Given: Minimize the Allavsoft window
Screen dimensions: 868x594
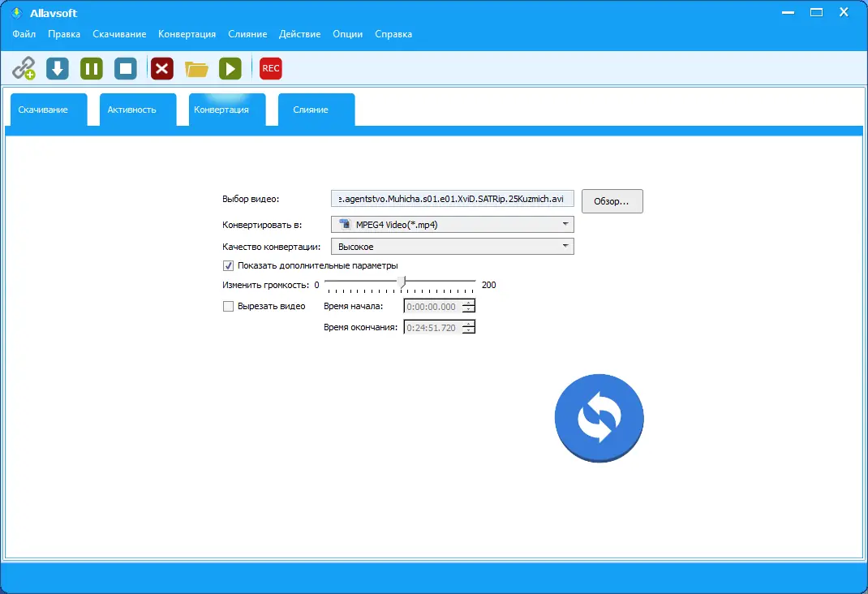Looking at the screenshot, I should tap(789, 12).
